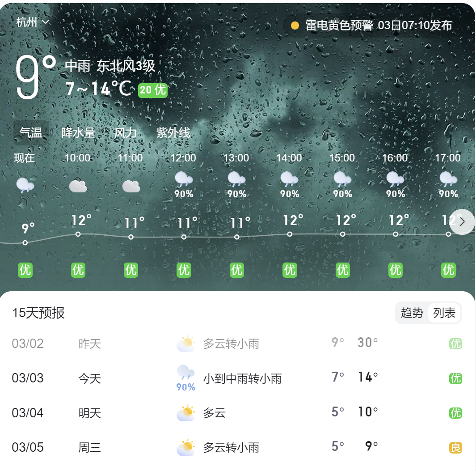476x471 pixels.
Task: Click the cloudy icon at 11:00
Action: (x=131, y=186)
